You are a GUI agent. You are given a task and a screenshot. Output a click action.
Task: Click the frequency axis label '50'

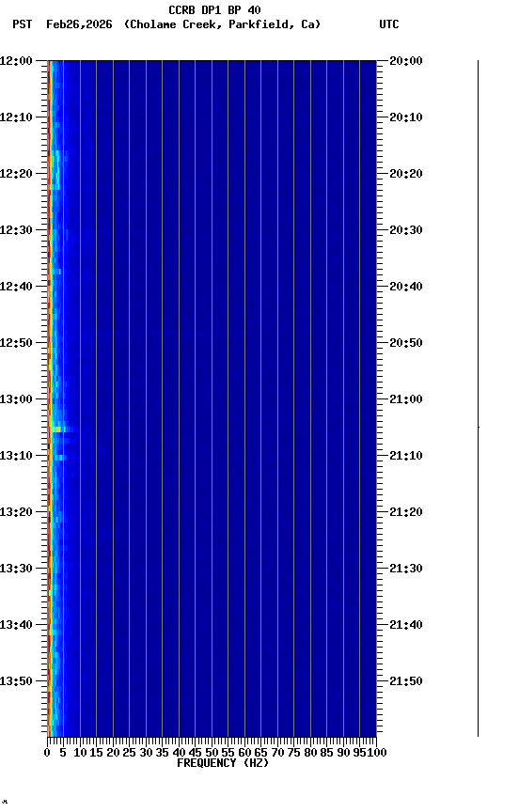tap(212, 753)
